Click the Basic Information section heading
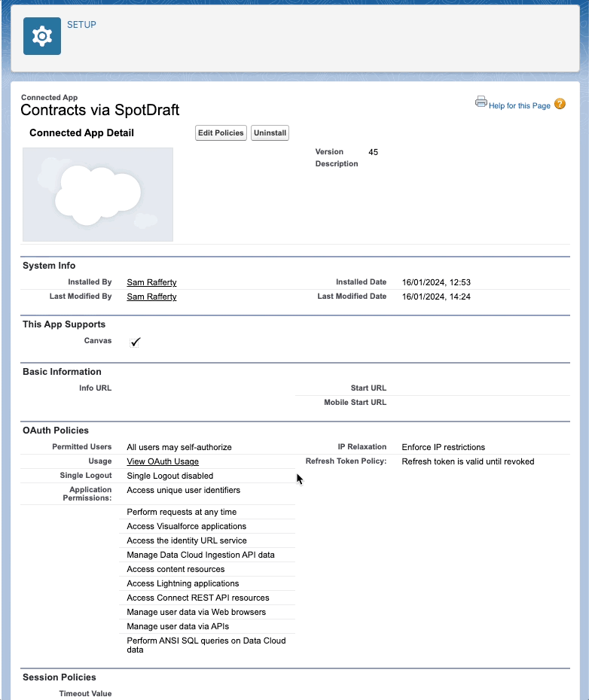 (x=62, y=372)
